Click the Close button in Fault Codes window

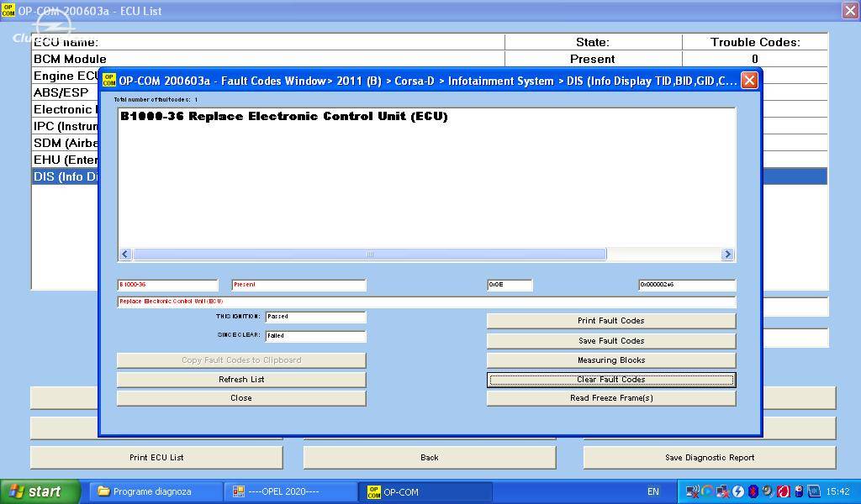tap(241, 398)
